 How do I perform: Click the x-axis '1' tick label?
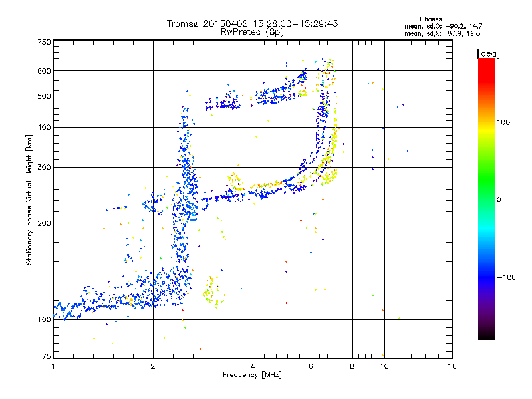tap(53, 366)
